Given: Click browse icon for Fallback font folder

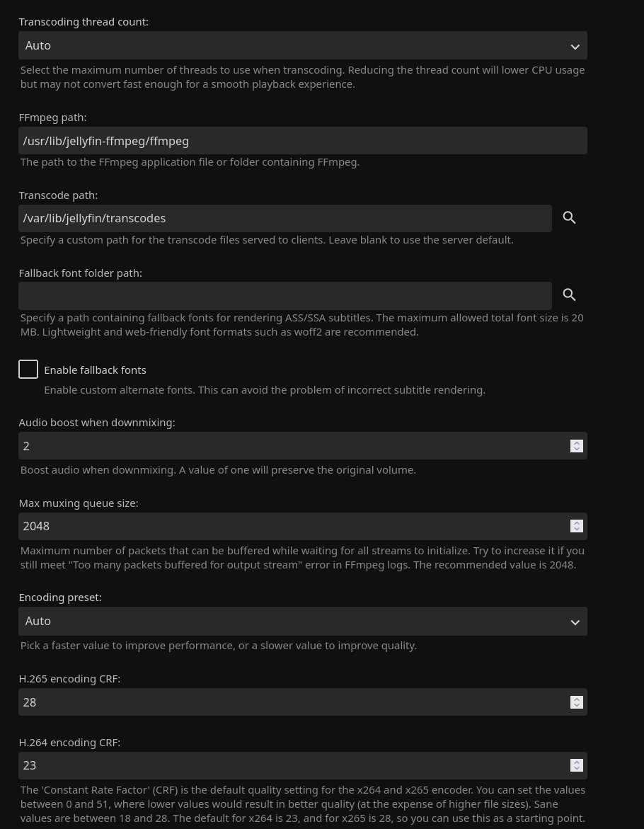Looking at the screenshot, I should 569,295.
